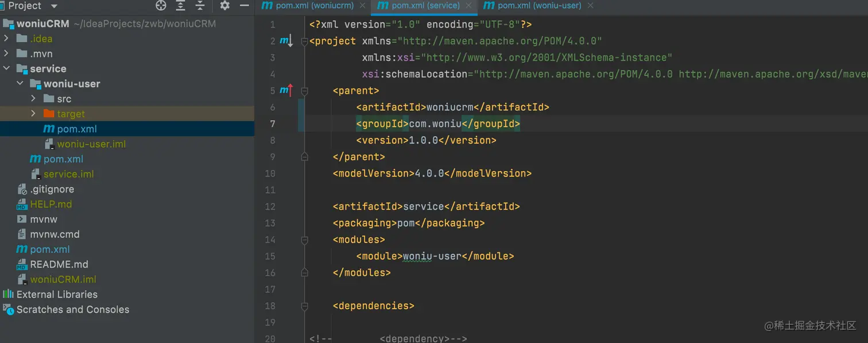Click the mvnw.cmd file icon
The width and height of the screenshot is (868, 343).
pos(22,234)
